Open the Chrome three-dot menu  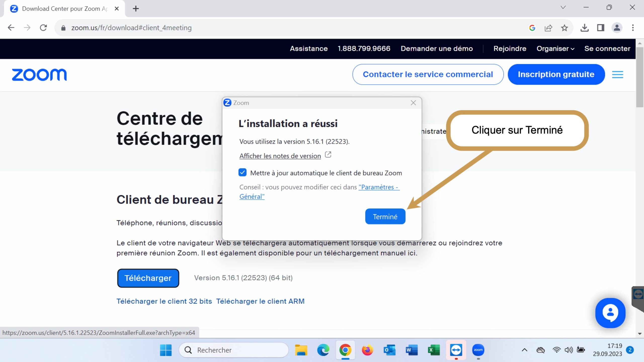click(633, 28)
